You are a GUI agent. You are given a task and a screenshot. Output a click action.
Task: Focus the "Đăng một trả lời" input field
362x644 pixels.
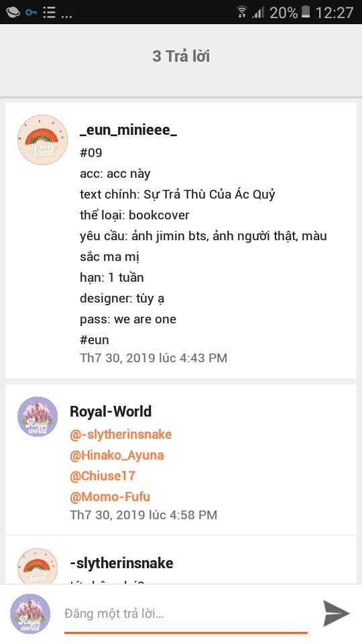(x=186, y=614)
